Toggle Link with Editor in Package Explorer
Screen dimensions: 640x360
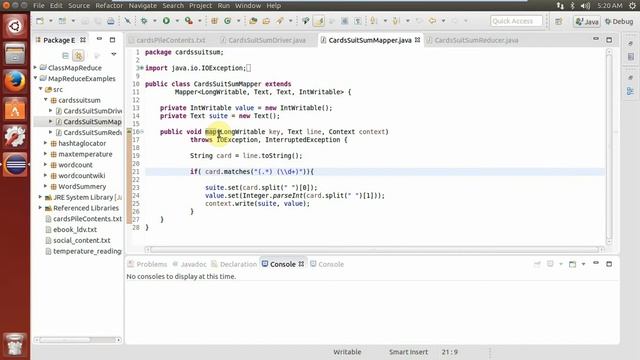coord(78,55)
